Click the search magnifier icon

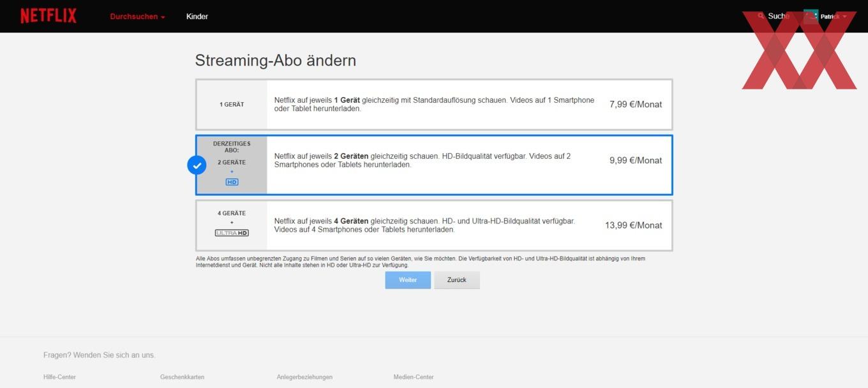click(761, 16)
